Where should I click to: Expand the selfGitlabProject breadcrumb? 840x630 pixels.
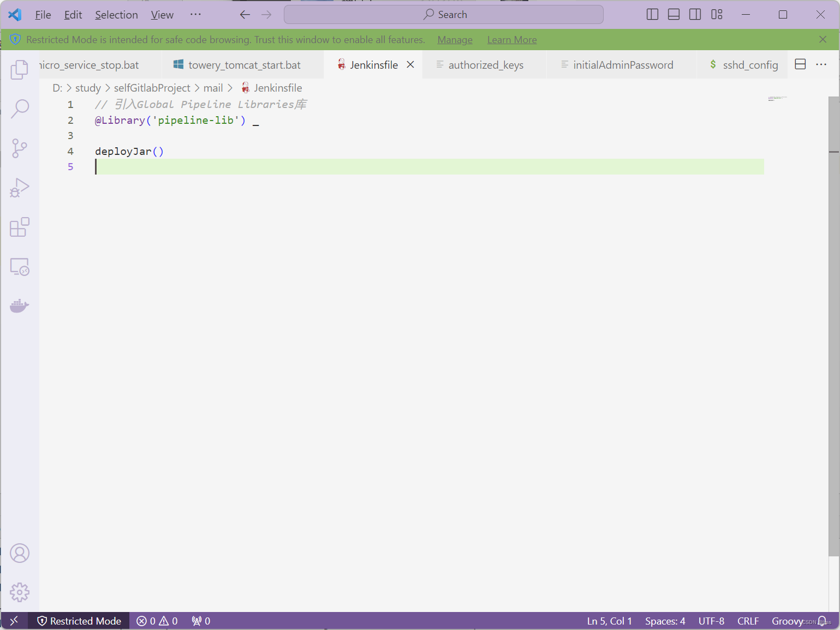pos(152,88)
